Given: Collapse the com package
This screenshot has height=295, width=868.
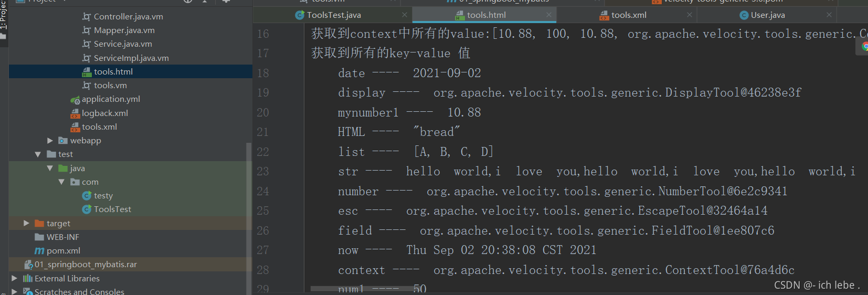Looking at the screenshot, I should coord(61,182).
